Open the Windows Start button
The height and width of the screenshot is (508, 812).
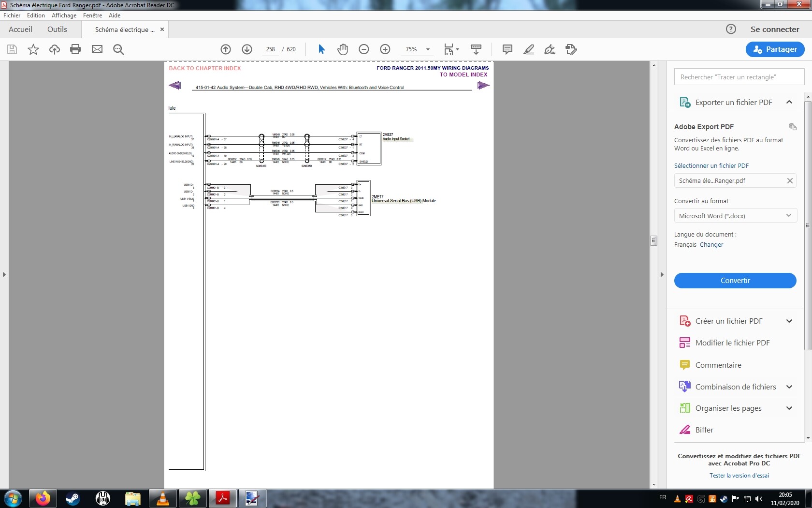13,498
